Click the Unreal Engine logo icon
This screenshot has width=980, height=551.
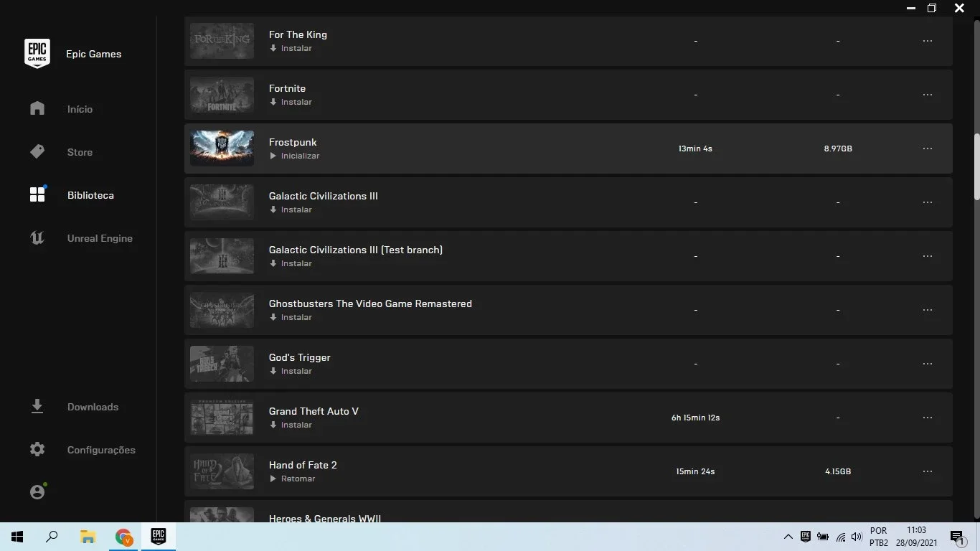[37, 237]
